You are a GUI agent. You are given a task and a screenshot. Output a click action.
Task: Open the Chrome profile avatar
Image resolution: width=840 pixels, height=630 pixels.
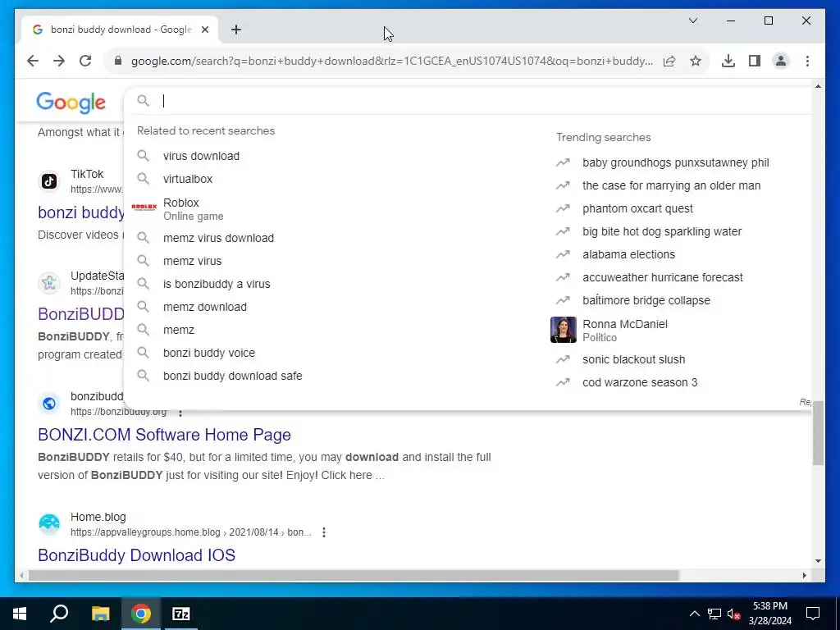[781, 61]
